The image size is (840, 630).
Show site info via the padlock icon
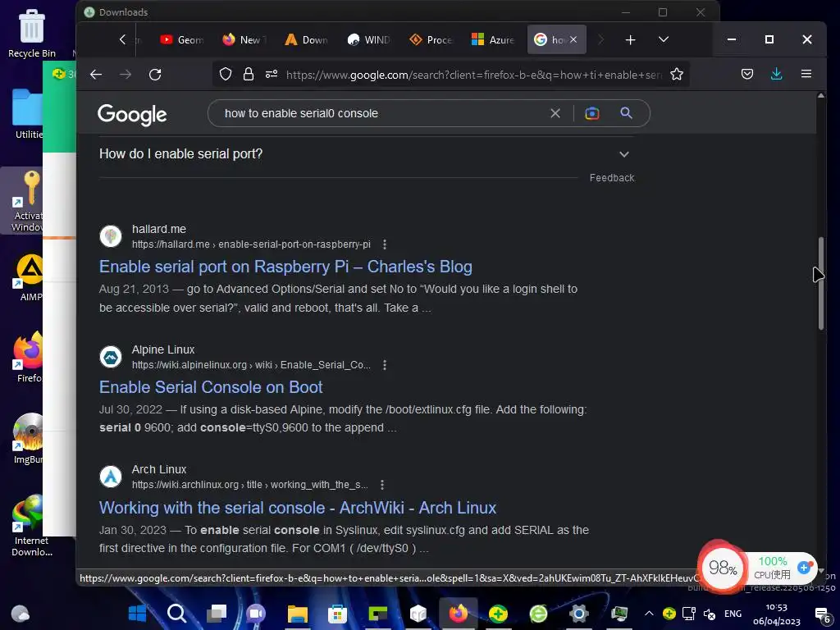(248, 74)
